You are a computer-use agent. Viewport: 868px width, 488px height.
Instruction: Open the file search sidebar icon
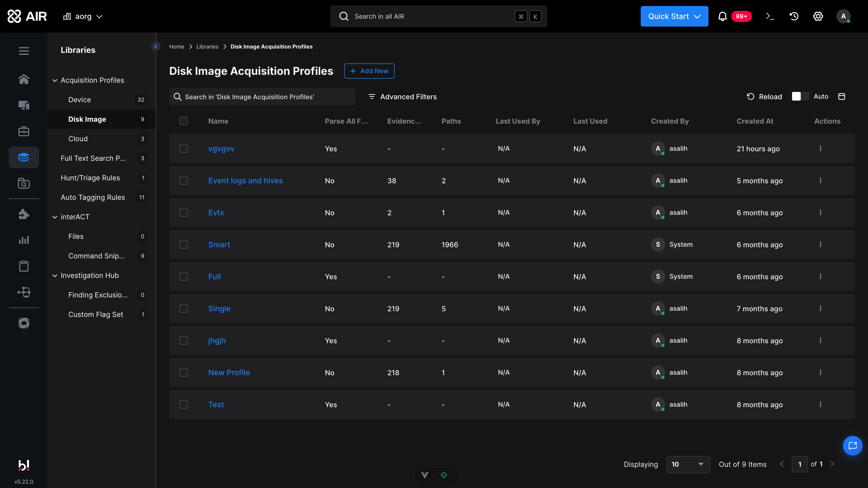pos(24,184)
